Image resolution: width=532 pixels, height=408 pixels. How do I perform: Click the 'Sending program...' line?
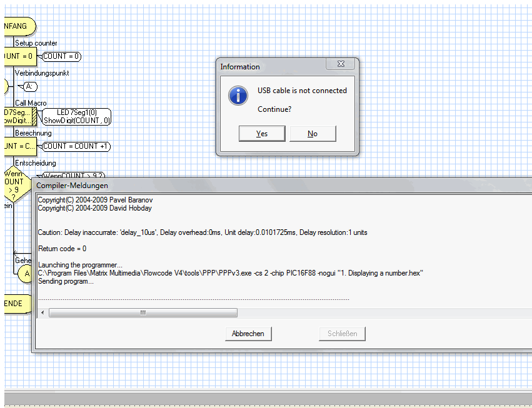[66, 281]
